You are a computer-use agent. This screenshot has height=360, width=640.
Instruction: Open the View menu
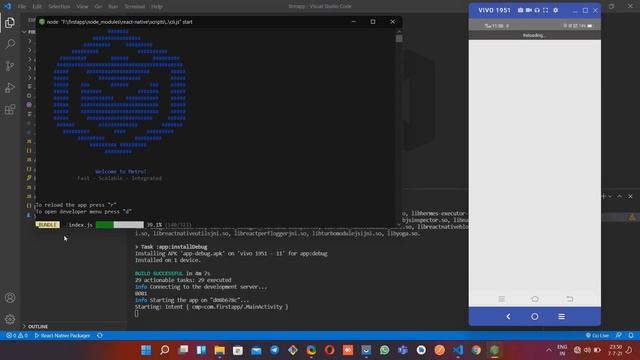pos(82,7)
